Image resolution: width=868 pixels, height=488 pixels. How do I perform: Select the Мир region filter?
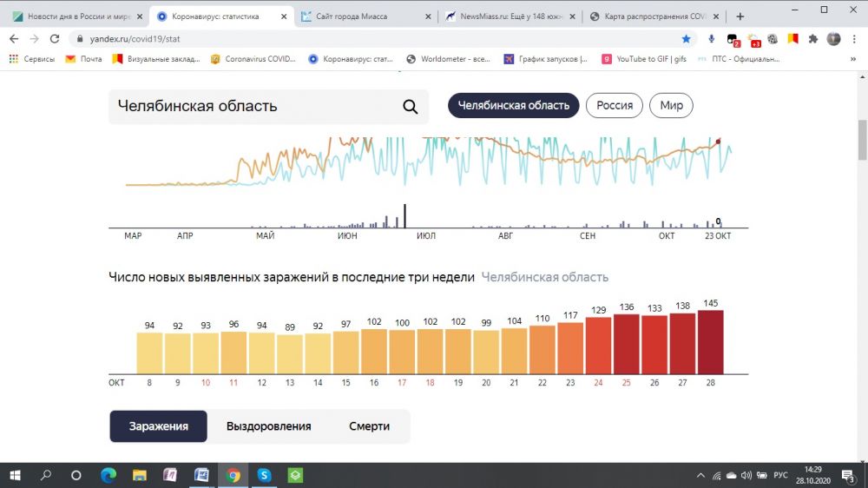point(671,106)
